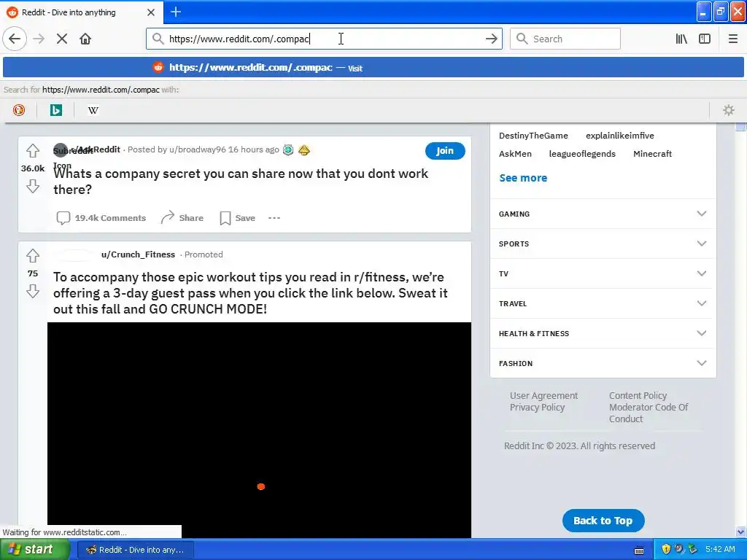Upvote the AskReddit company secret post
This screenshot has height=560, width=747.
[33, 151]
